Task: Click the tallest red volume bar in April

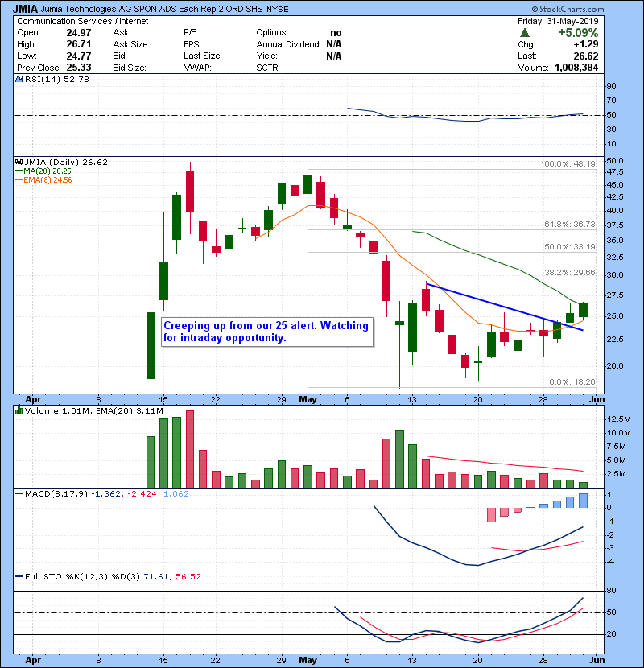Action: (190, 449)
